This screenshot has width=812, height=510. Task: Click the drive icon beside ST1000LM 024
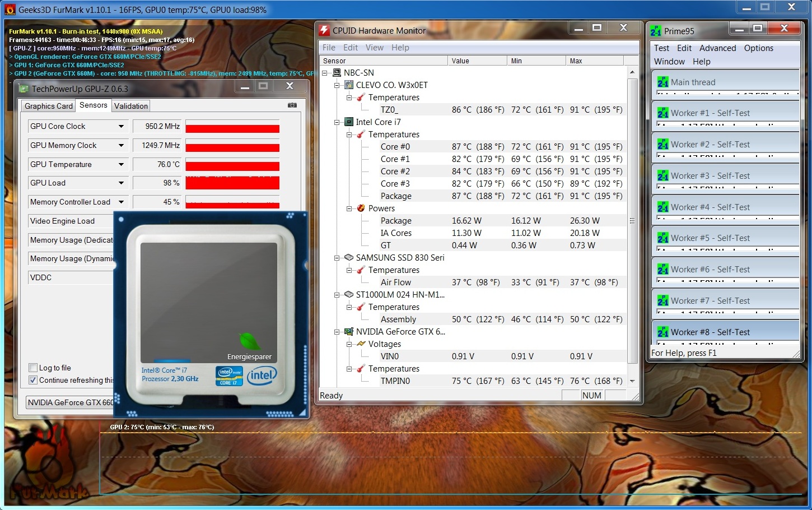(349, 294)
